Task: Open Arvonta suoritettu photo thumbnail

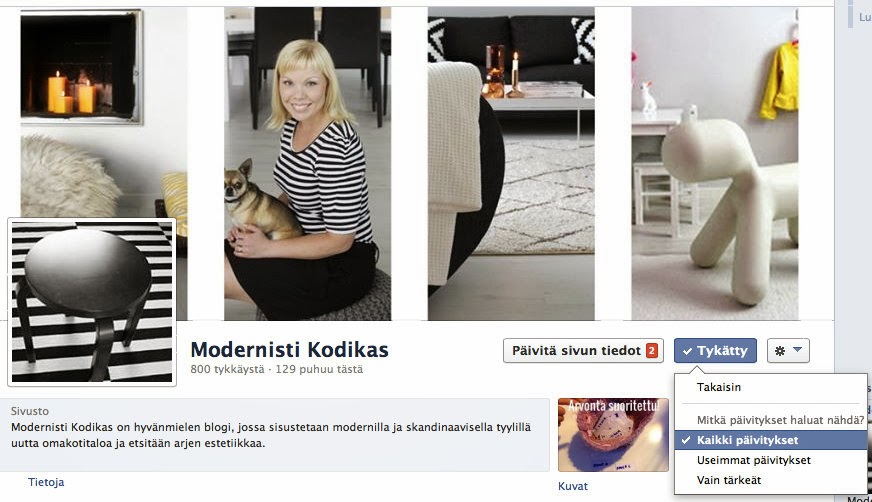Action: click(x=613, y=435)
